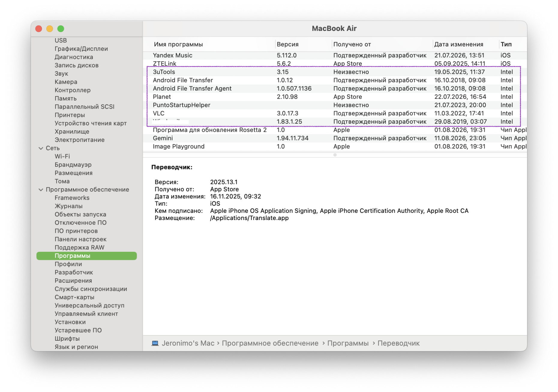558x392 pixels.
Task: Open Объекты запуска in the sidebar
Action: click(80, 215)
